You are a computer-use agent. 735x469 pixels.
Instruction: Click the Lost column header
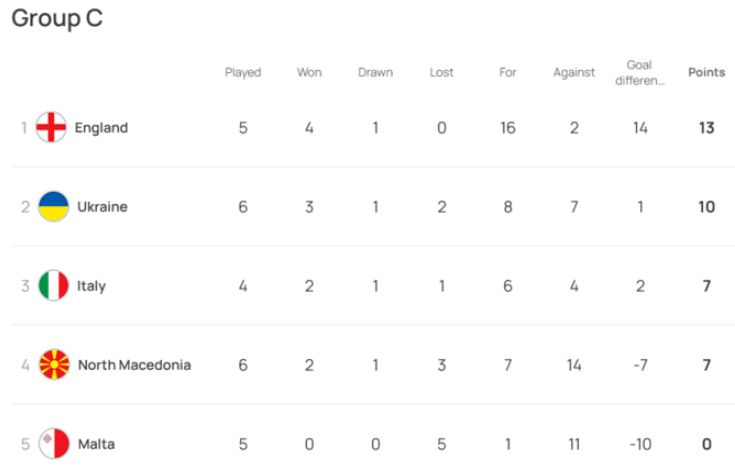(441, 72)
